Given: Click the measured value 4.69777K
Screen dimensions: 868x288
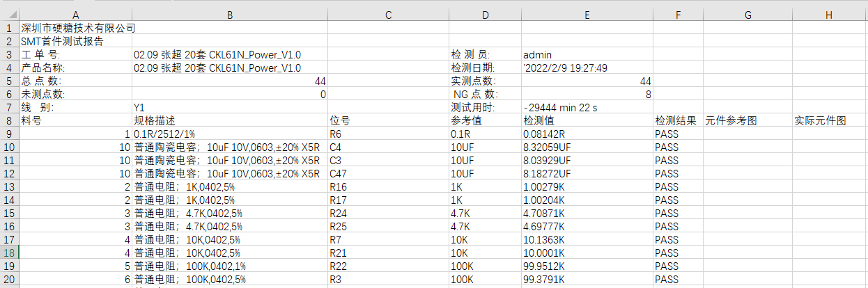Looking at the screenshot, I should click(587, 226).
